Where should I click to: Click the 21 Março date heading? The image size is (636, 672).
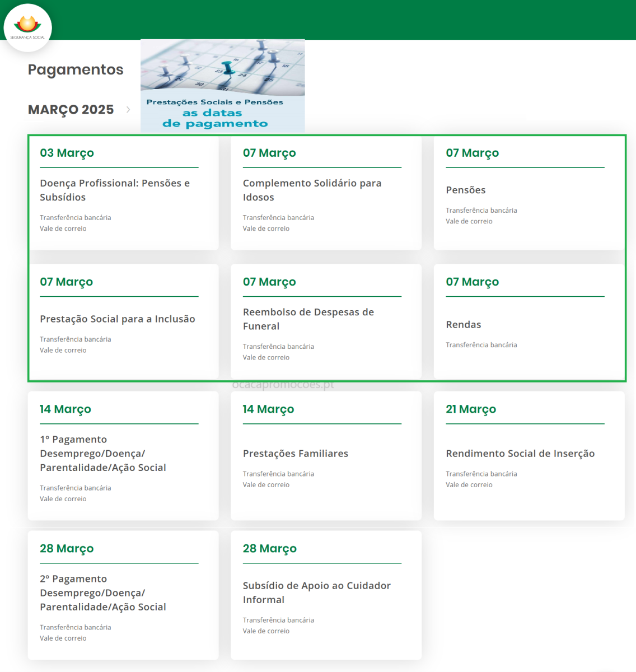[471, 409]
